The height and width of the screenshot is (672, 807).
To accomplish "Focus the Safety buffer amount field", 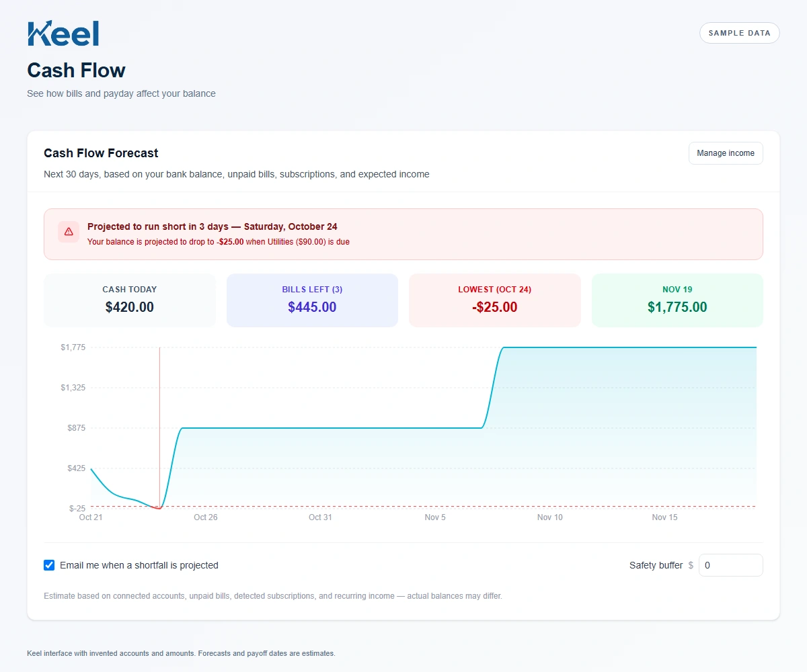I will (x=730, y=565).
